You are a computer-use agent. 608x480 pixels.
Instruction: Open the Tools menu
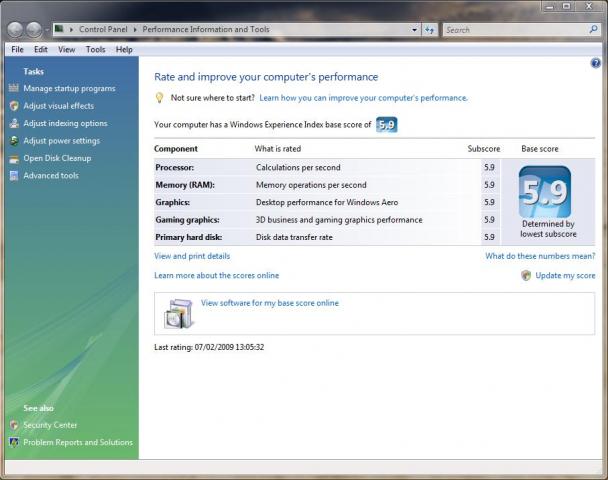pos(96,50)
